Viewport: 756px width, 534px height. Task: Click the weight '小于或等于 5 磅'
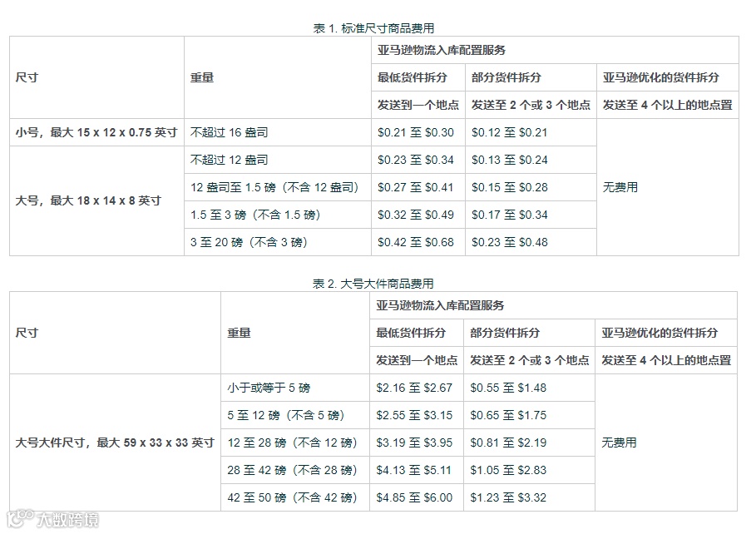click(269, 388)
